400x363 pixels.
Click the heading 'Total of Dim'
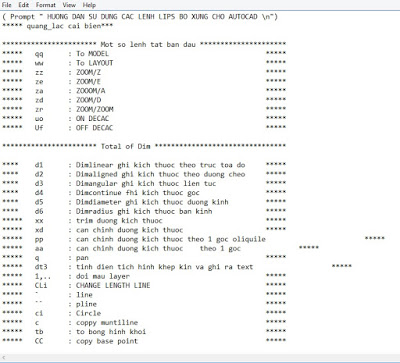pyautogui.click(x=126, y=146)
